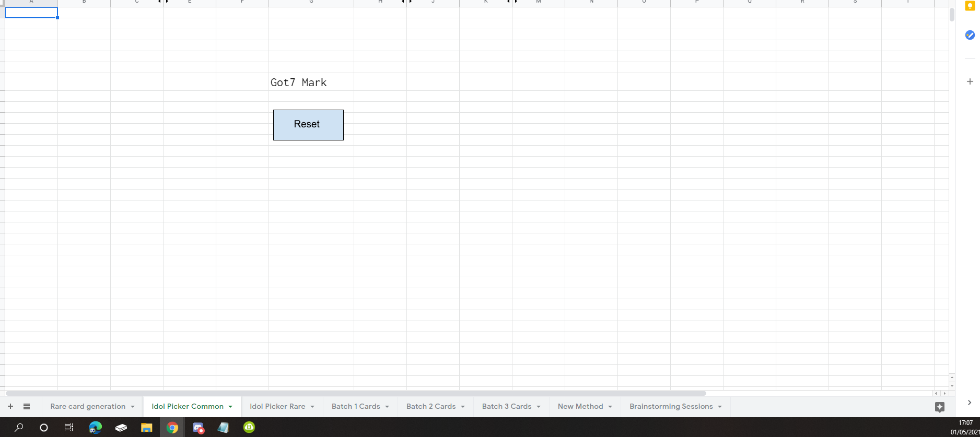The width and height of the screenshot is (980, 437).
Task: Open Idol Picker Common tab dropdown menu
Action: [230, 407]
